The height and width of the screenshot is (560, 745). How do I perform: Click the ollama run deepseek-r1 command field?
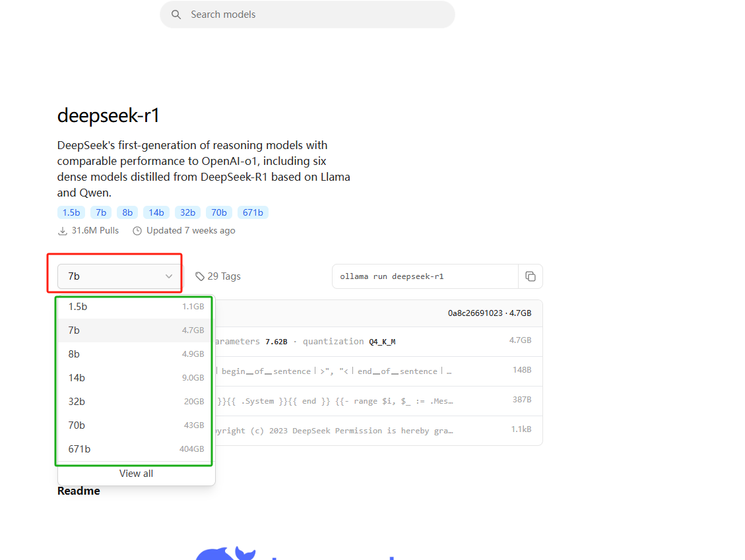pos(425,276)
